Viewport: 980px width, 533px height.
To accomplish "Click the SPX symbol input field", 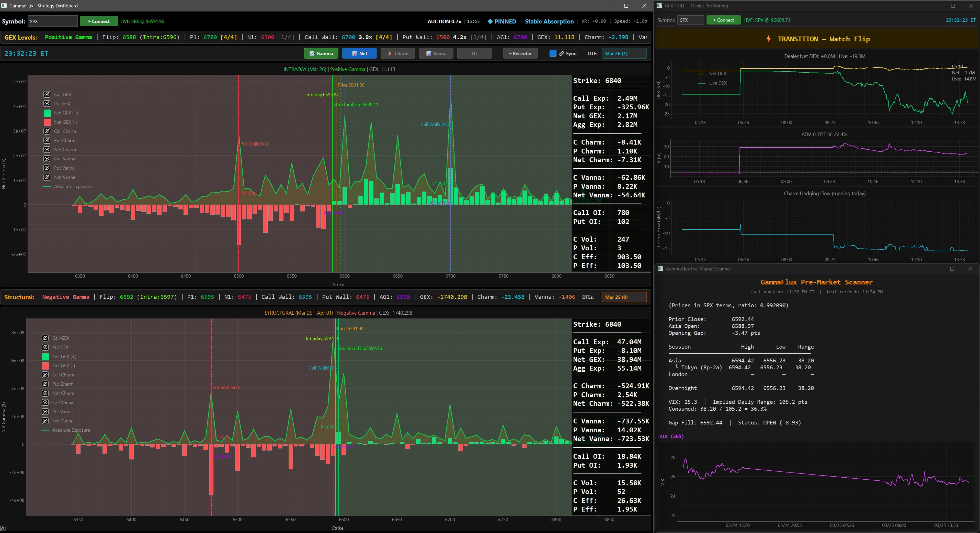I will tap(52, 21).
